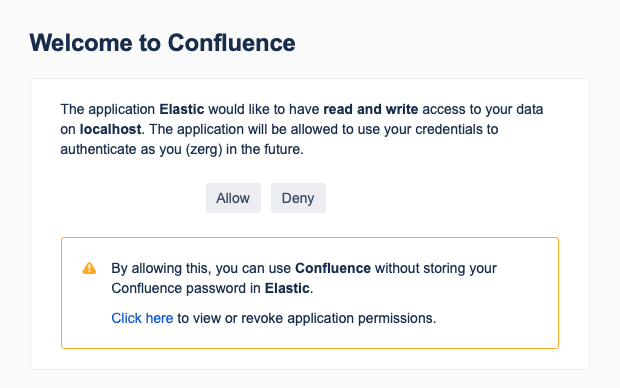Allow Elastic access to your data
620x388 pixels.
[233, 198]
